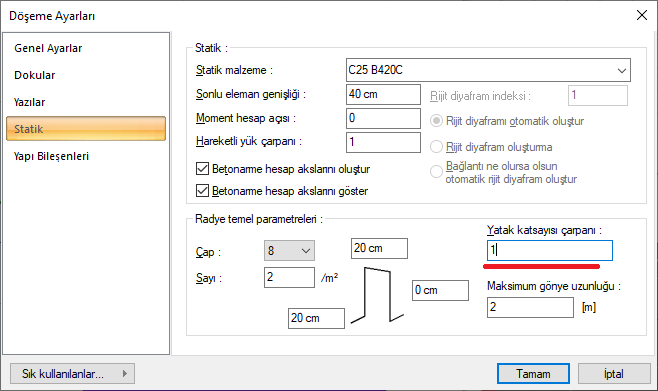Expand the Statik malzeme dropdown

click(488, 70)
